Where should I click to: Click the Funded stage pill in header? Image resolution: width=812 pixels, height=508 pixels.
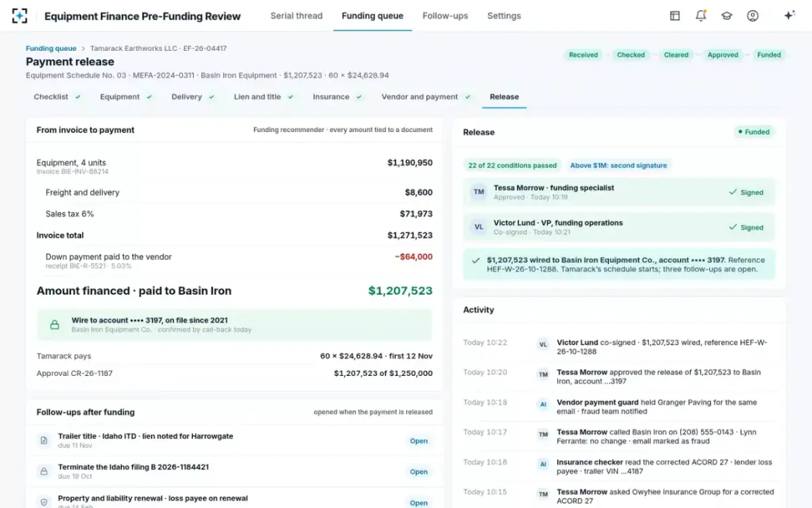coord(769,55)
